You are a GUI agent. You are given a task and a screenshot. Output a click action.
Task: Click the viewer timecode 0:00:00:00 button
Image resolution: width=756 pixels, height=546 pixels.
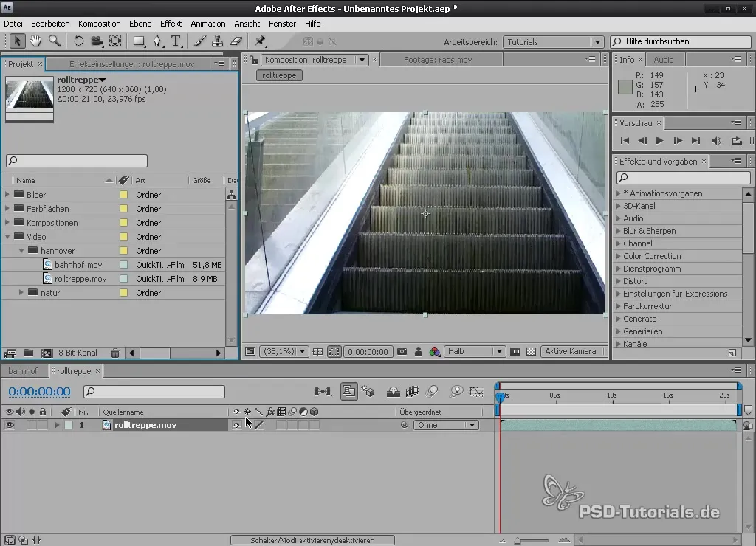pos(368,352)
